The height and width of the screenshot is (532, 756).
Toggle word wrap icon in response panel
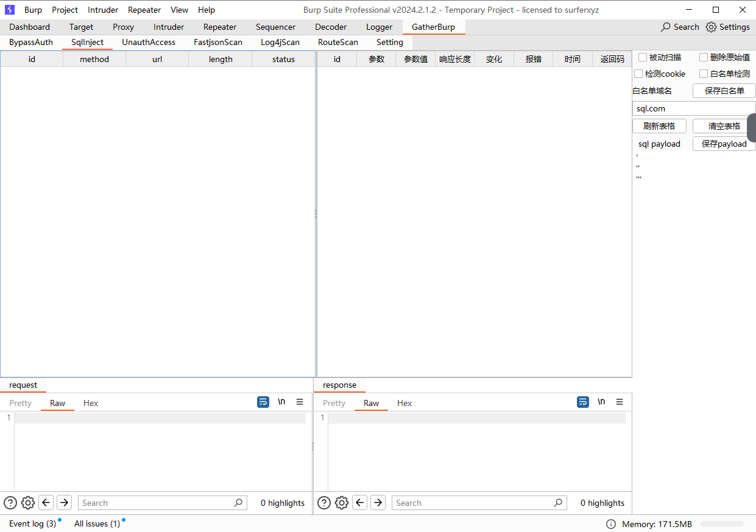click(583, 402)
